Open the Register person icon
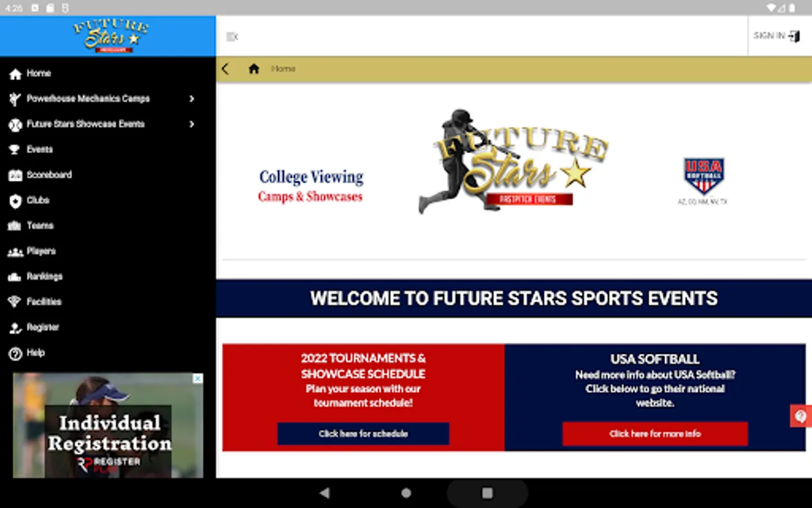Screen dimensions: 812x508 [x=15, y=328]
